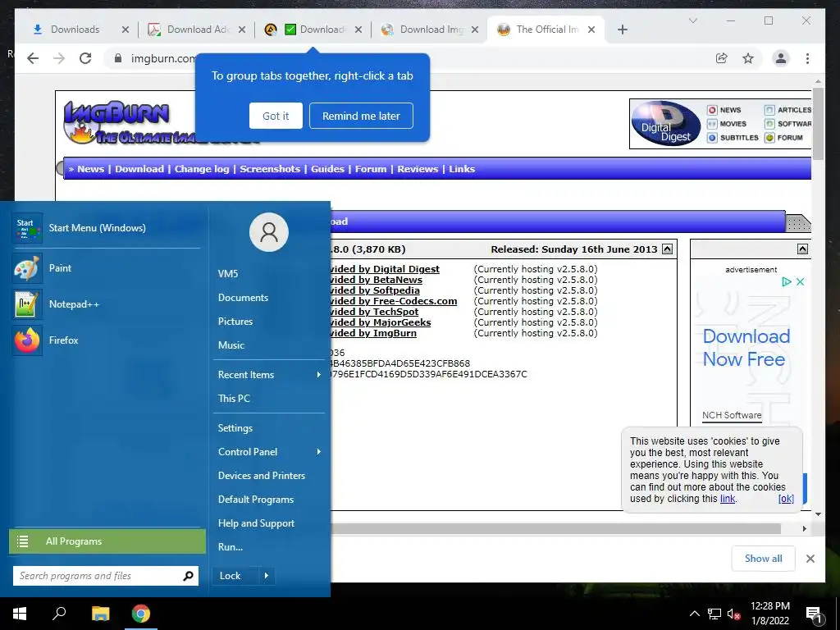Click the muted speaker tray icon
Image resolution: width=840 pixels, height=630 pixels.
tap(733, 614)
